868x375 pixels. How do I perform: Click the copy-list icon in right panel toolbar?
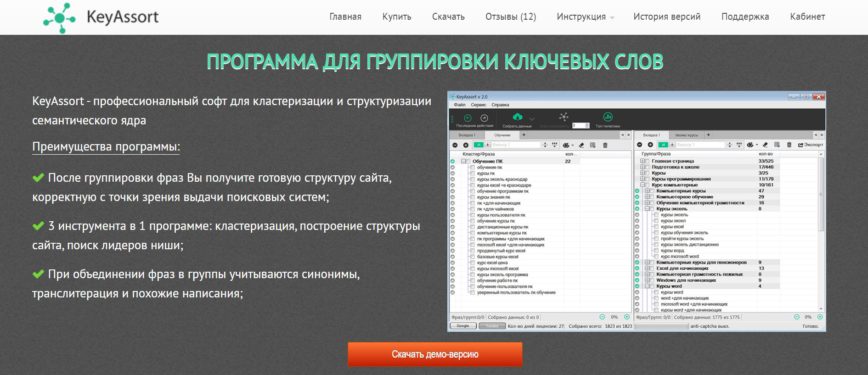777,145
